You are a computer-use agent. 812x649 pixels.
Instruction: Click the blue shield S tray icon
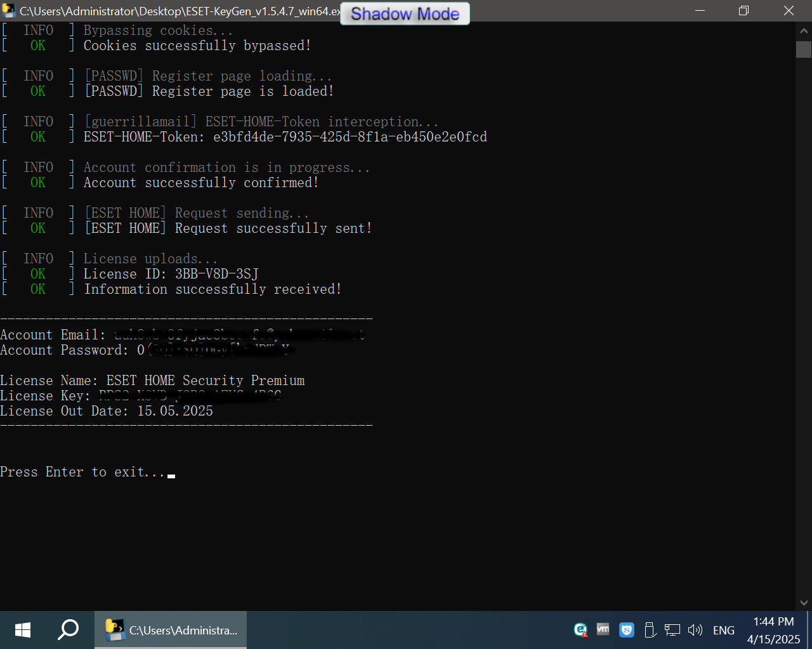click(x=627, y=630)
